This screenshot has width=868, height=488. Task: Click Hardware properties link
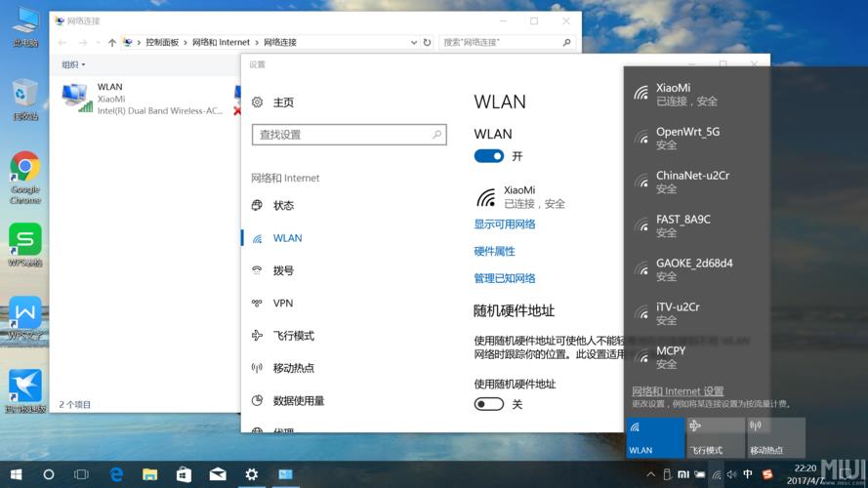pos(494,251)
